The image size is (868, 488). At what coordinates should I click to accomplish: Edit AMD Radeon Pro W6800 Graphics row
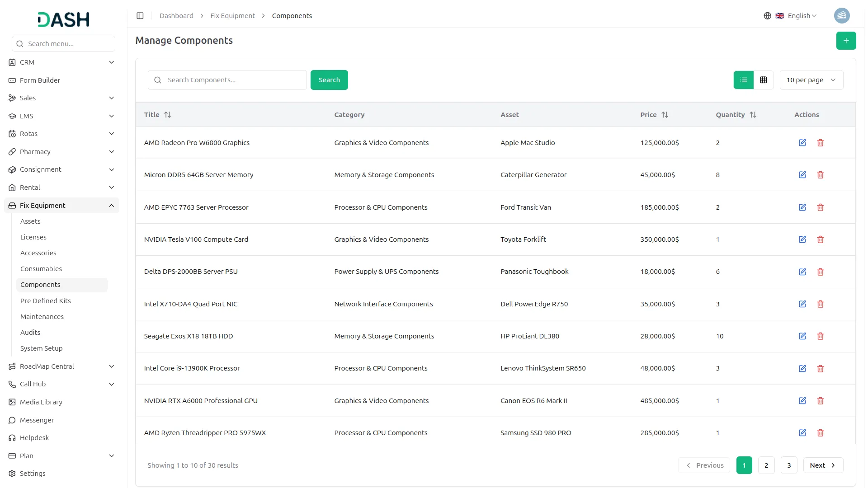pos(802,143)
